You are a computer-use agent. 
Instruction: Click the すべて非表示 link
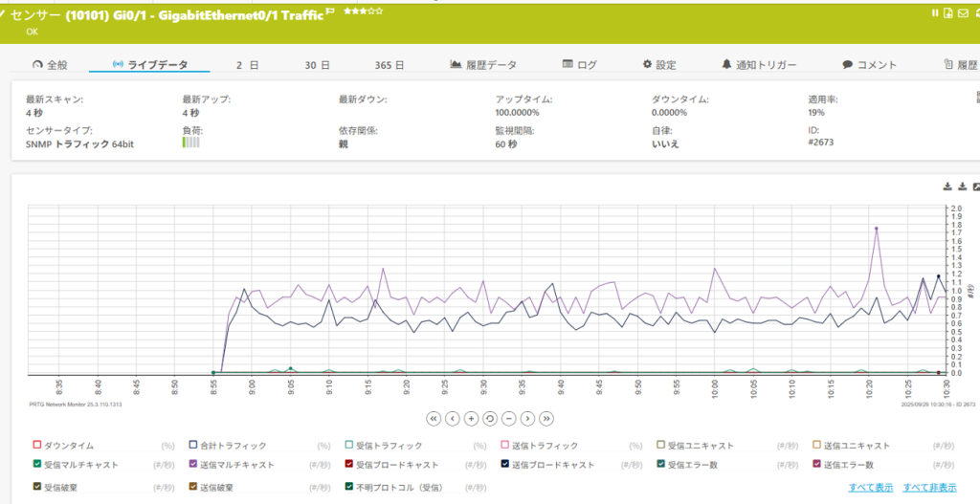(x=929, y=487)
